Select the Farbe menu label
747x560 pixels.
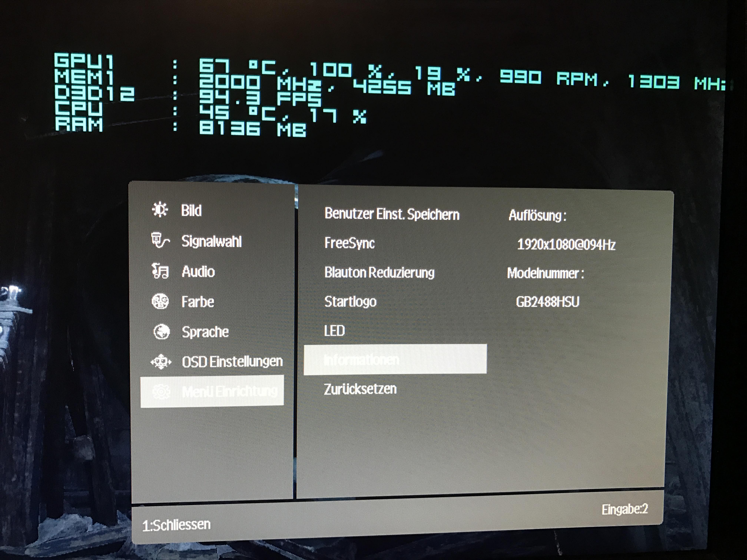coord(198,302)
